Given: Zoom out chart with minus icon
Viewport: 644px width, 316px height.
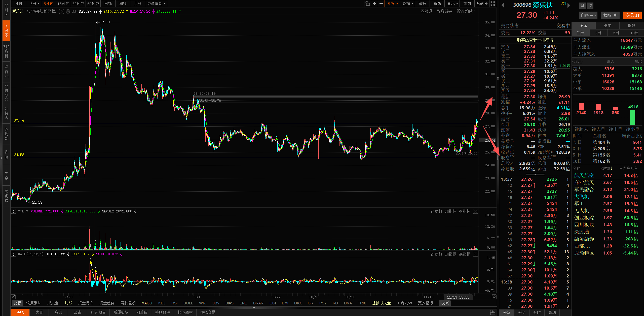Looking at the screenshot, I should pyautogui.click(x=381, y=4).
